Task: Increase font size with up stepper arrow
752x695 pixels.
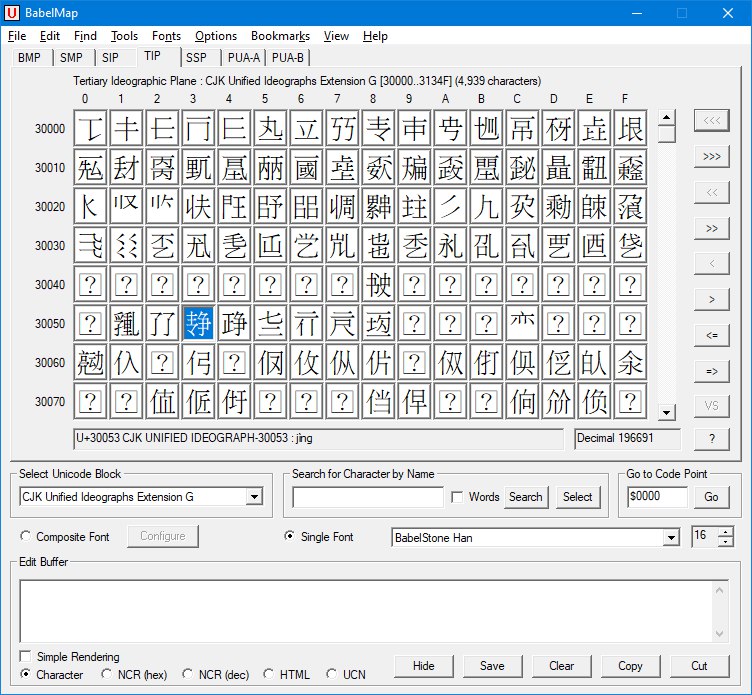Action: point(725,532)
